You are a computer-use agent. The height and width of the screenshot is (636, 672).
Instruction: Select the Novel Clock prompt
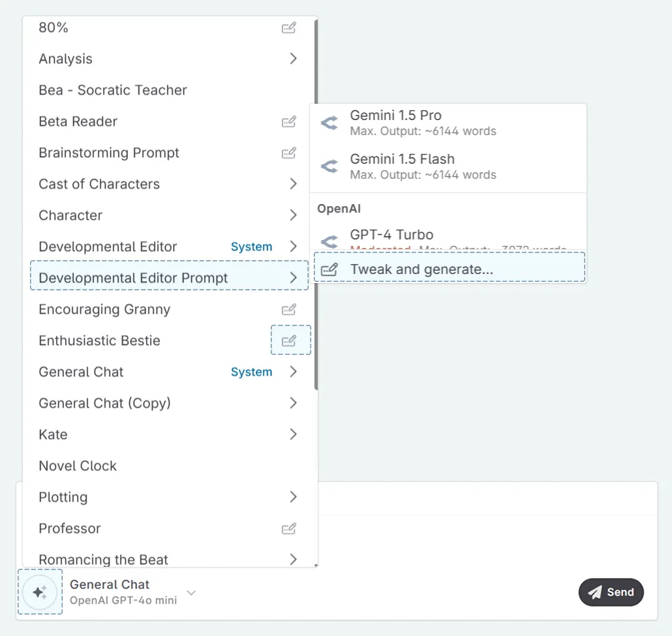pyautogui.click(x=78, y=466)
